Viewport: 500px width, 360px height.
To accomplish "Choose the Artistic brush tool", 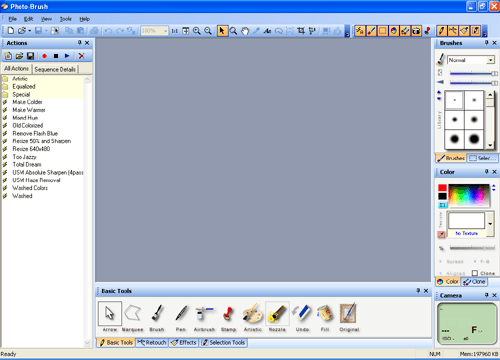I will coord(252,316).
